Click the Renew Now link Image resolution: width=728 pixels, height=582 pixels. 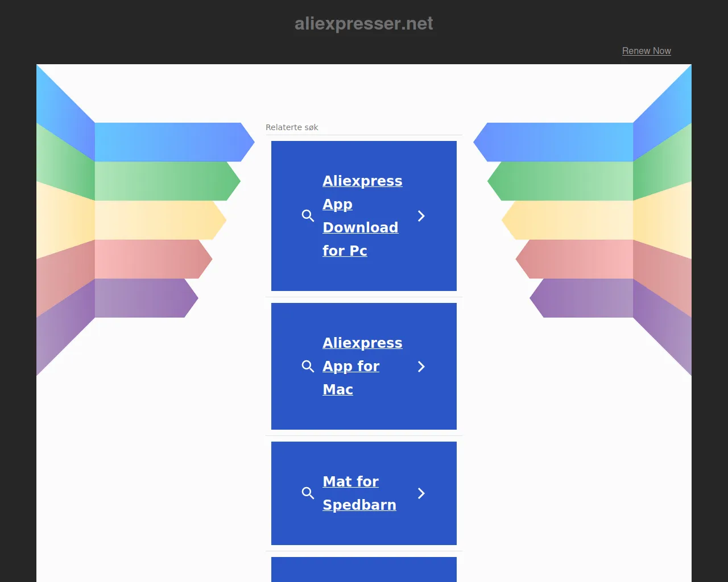coord(646,51)
